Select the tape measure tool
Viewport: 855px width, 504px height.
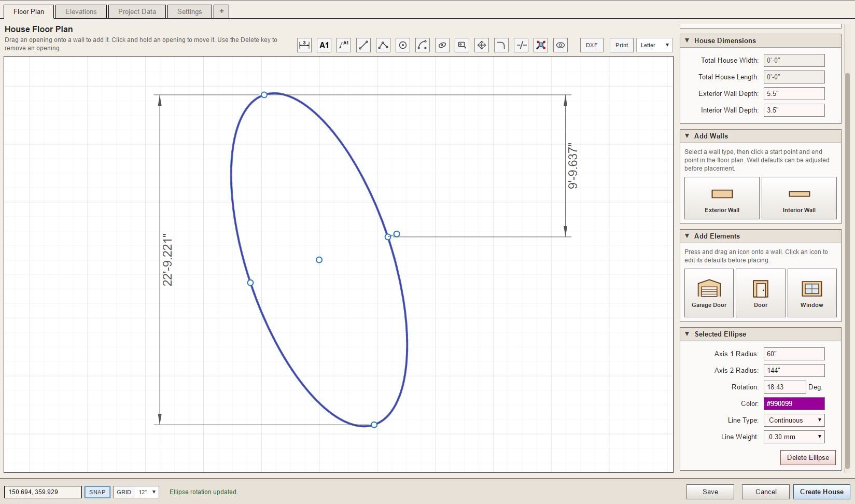[x=462, y=45]
